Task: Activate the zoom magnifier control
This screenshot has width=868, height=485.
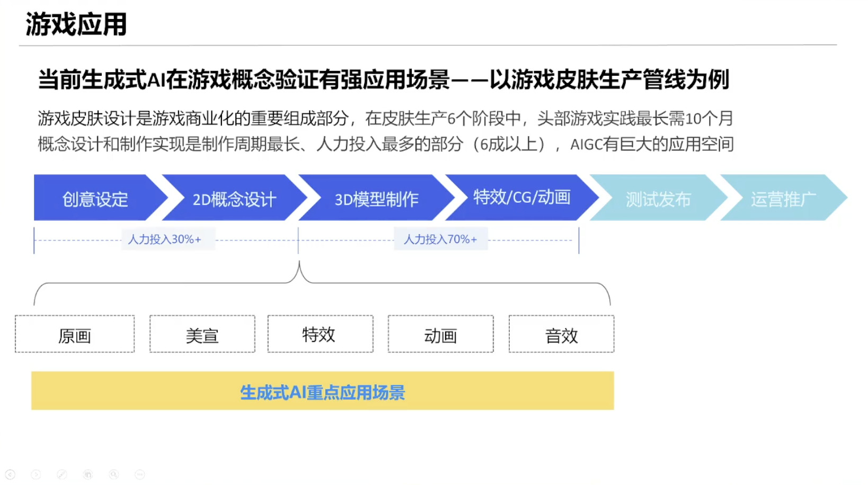Action: [x=113, y=474]
